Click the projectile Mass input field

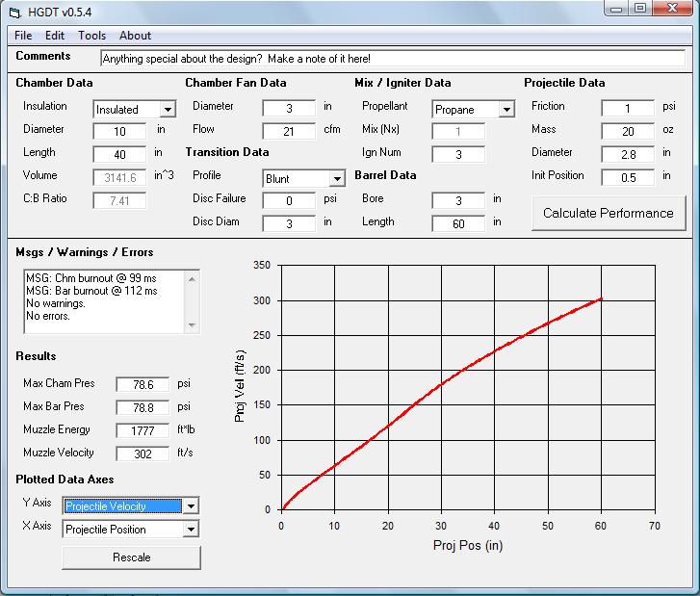pyautogui.click(x=628, y=132)
